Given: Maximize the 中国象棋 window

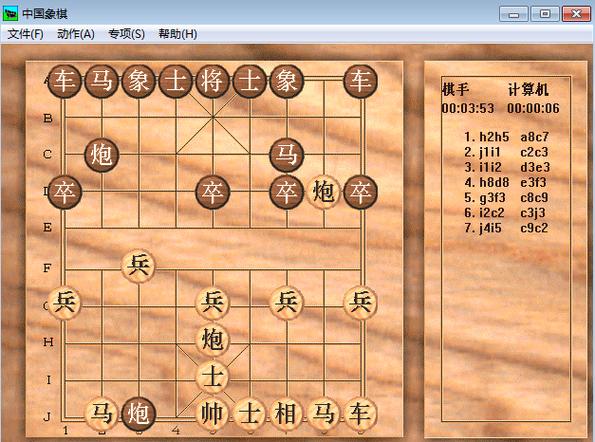Looking at the screenshot, I should [545, 14].
